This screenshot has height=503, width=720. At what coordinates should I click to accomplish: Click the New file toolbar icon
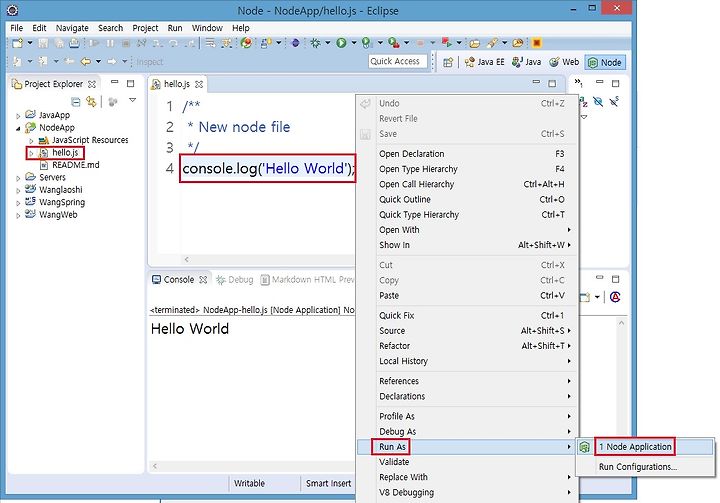coord(17,43)
